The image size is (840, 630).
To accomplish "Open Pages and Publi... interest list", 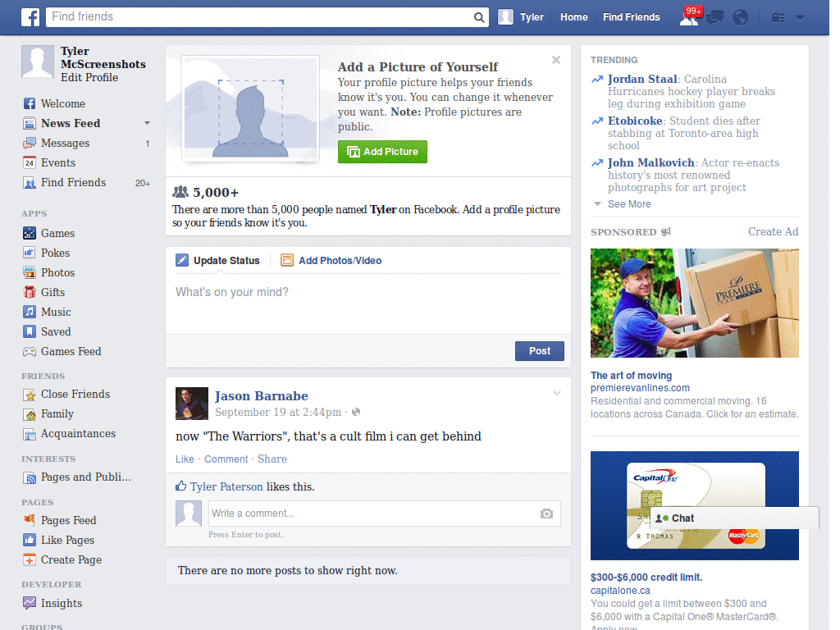I will 85,477.
